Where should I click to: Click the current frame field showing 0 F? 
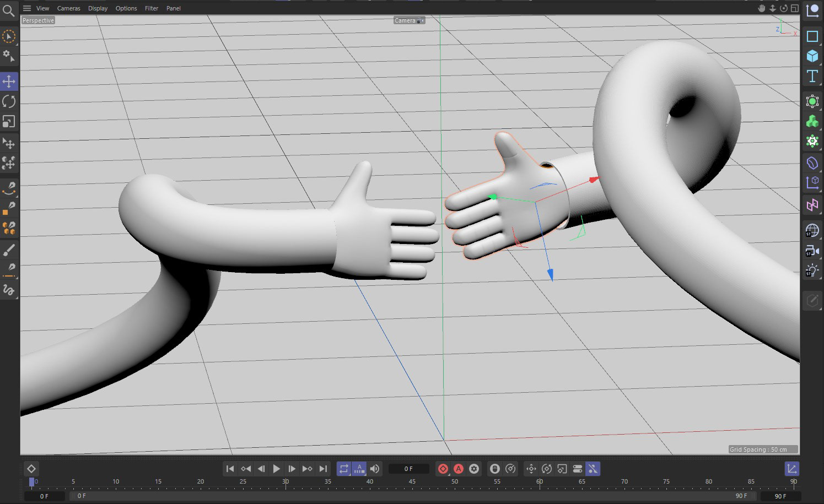(408, 469)
